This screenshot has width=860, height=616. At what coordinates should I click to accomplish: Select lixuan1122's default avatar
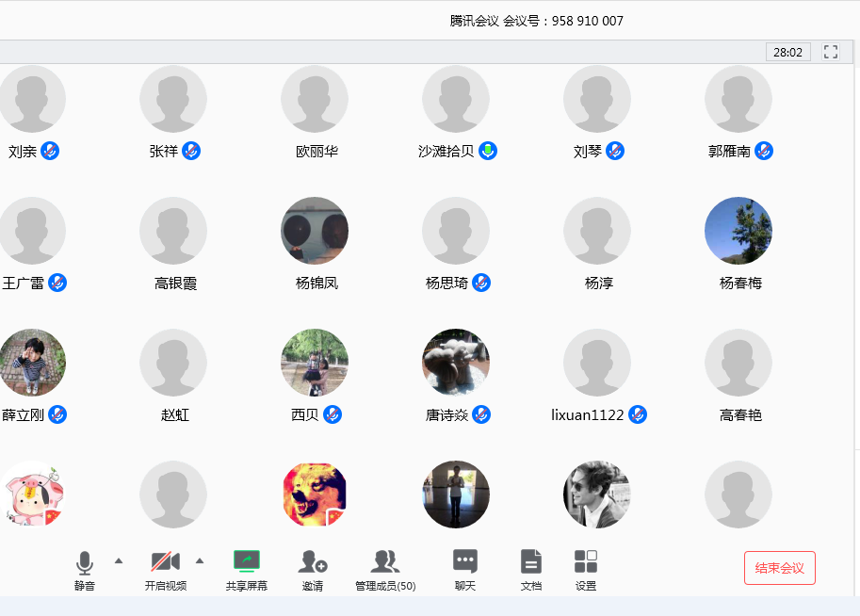click(597, 363)
